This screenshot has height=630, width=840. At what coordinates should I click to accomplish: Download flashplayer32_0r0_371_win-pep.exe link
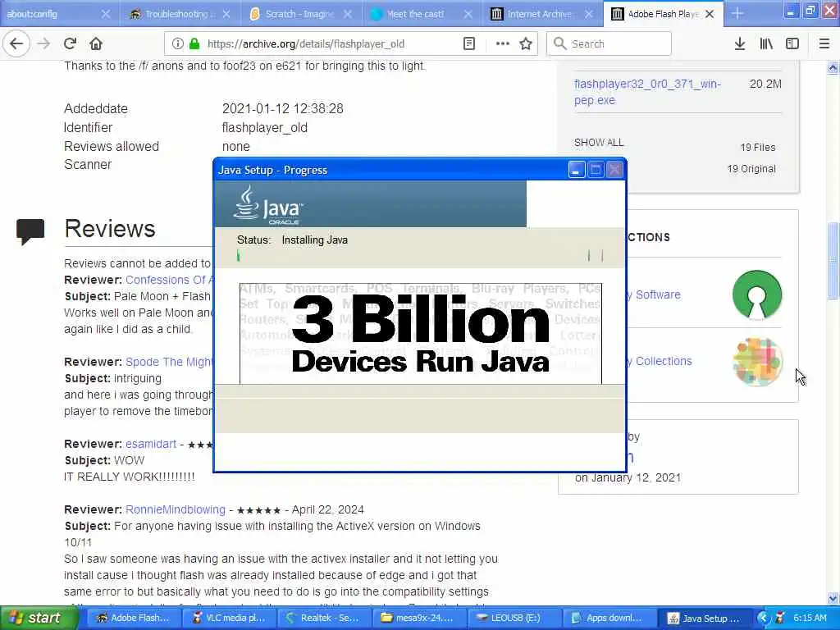[x=648, y=92]
